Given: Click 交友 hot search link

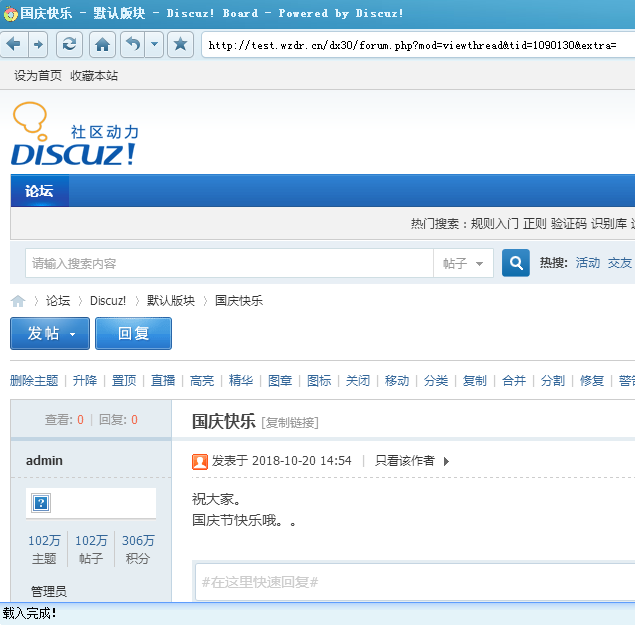Looking at the screenshot, I should click(620, 263).
